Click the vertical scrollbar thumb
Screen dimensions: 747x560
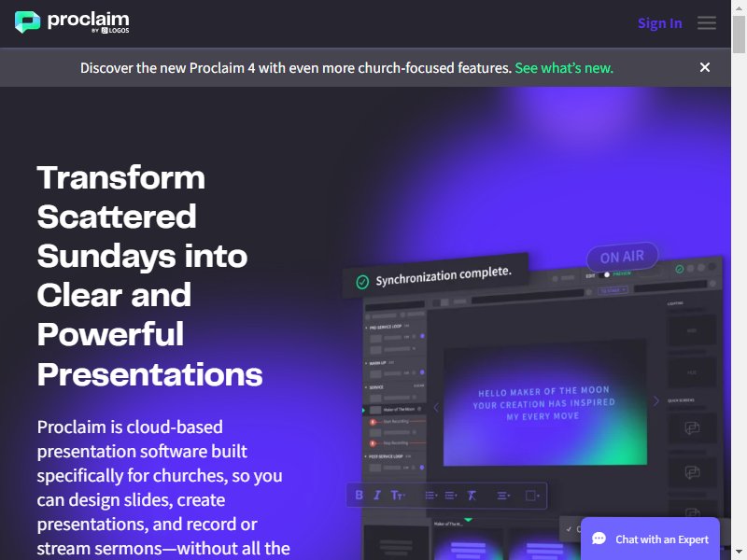739,35
